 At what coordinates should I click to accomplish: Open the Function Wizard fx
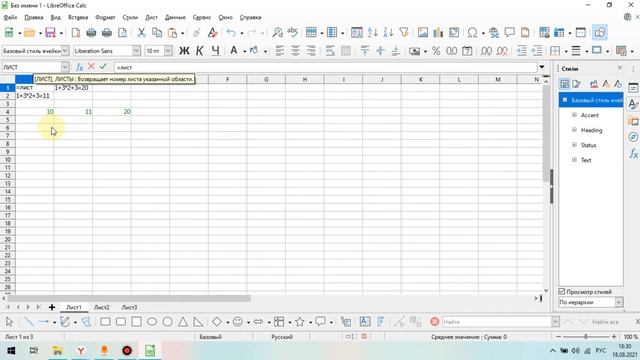[80, 67]
